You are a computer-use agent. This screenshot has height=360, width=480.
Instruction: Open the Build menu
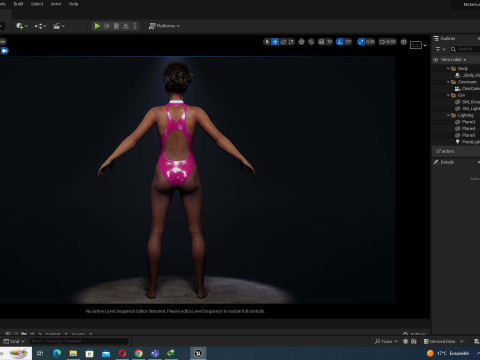18,4
